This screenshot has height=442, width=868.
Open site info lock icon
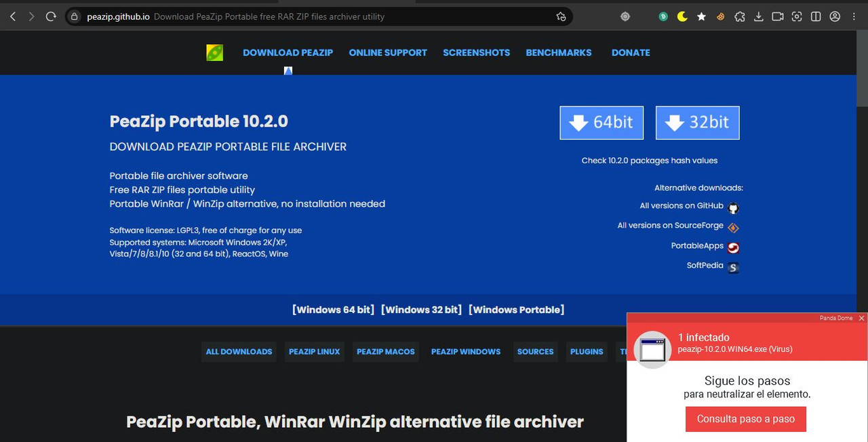(x=75, y=16)
